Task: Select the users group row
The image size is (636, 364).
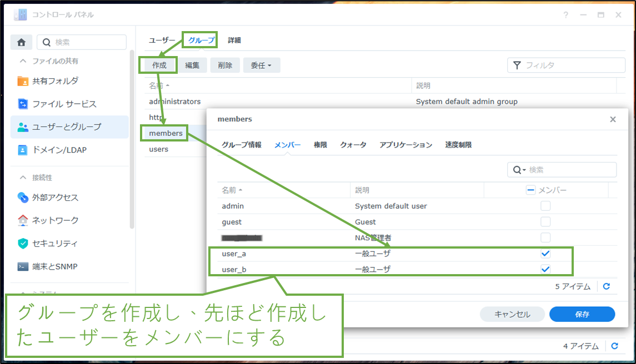Action: [175, 149]
